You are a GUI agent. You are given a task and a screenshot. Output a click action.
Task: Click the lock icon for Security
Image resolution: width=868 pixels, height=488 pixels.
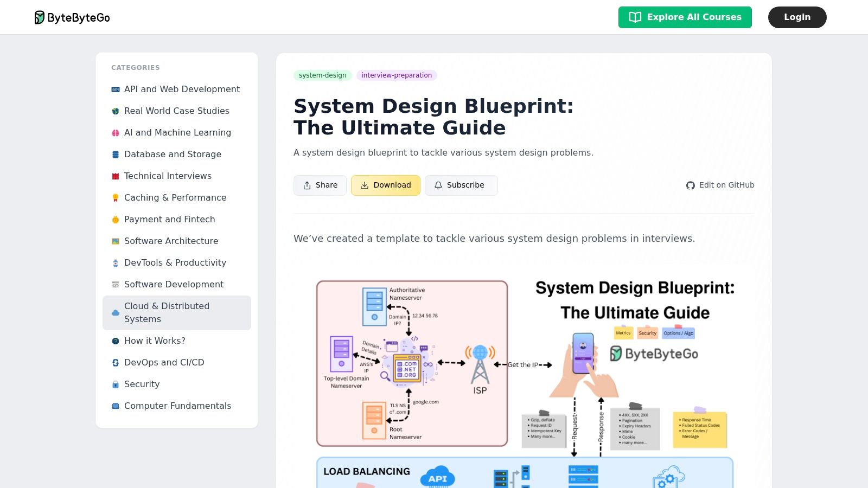click(116, 384)
